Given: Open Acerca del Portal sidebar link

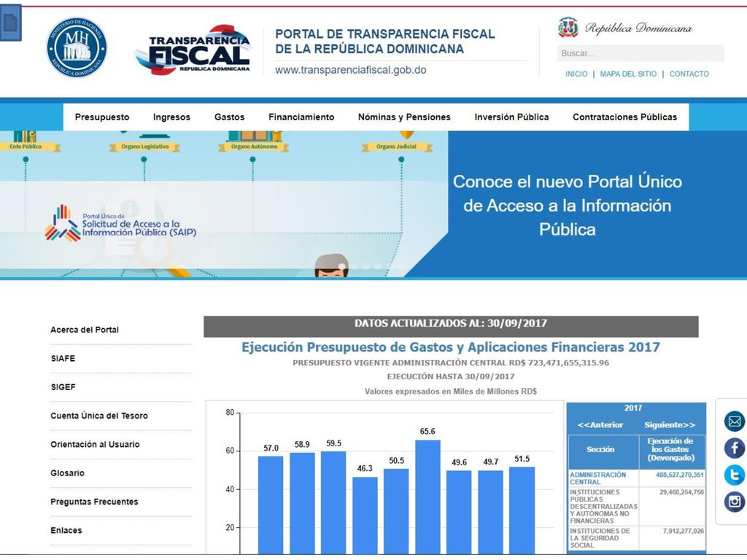Looking at the screenshot, I should [85, 330].
